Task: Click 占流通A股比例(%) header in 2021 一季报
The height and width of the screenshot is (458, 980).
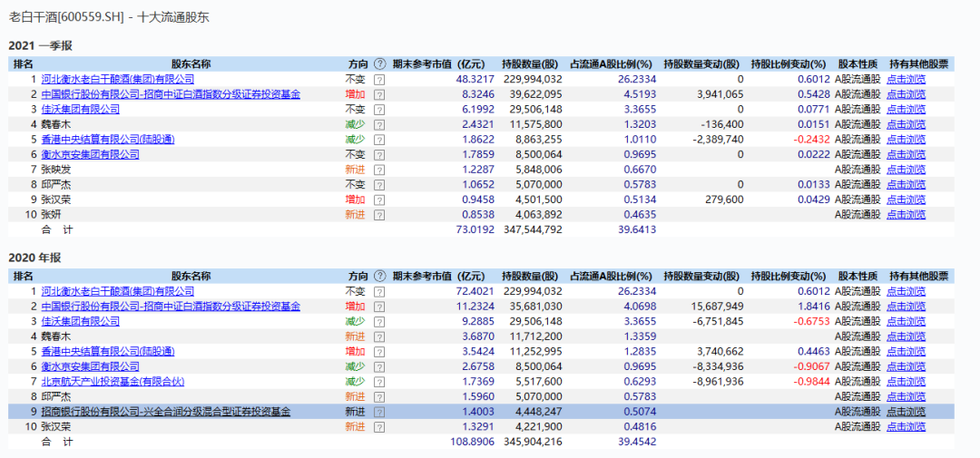Action: [612, 63]
